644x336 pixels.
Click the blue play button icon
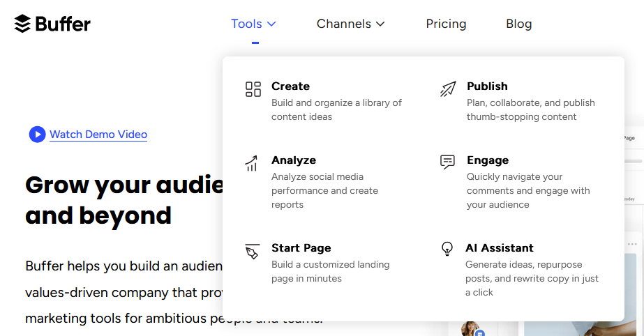[38, 134]
